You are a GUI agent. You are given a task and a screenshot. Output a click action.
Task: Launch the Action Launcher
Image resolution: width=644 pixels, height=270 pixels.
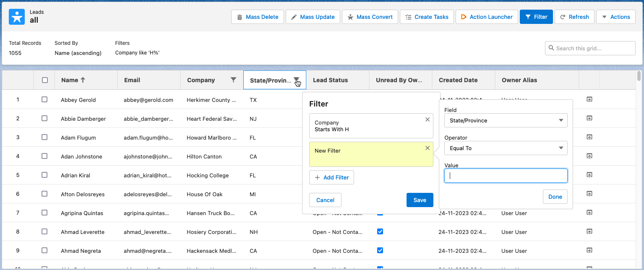[x=487, y=17]
